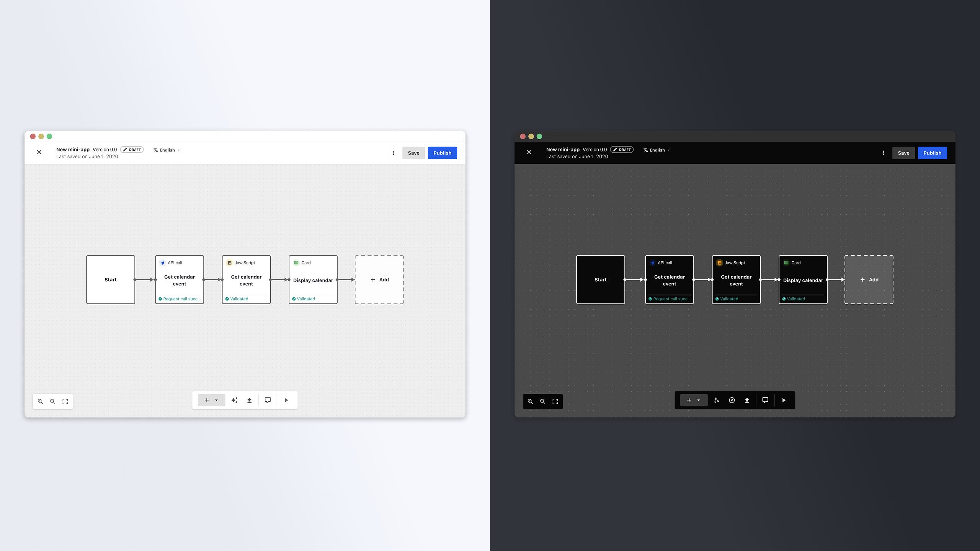Zoom out on the dark canvas
The image size is (980, 551).
click(x=542, y=401)
